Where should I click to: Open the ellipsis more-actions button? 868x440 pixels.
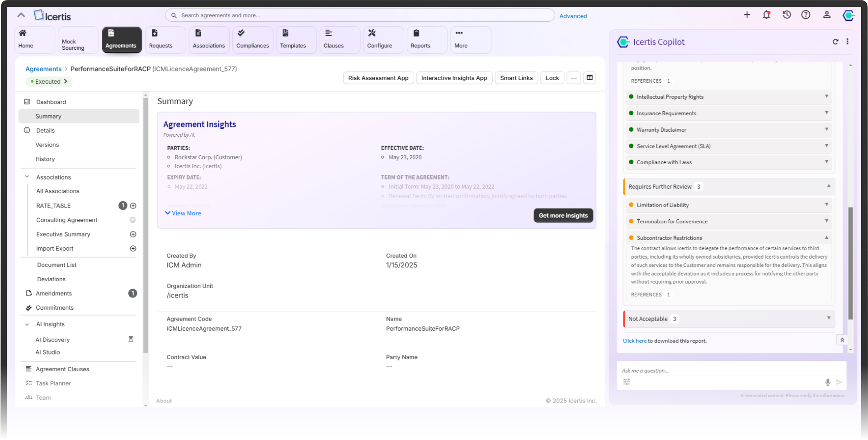pyautogui.click(x=574, y=78)
